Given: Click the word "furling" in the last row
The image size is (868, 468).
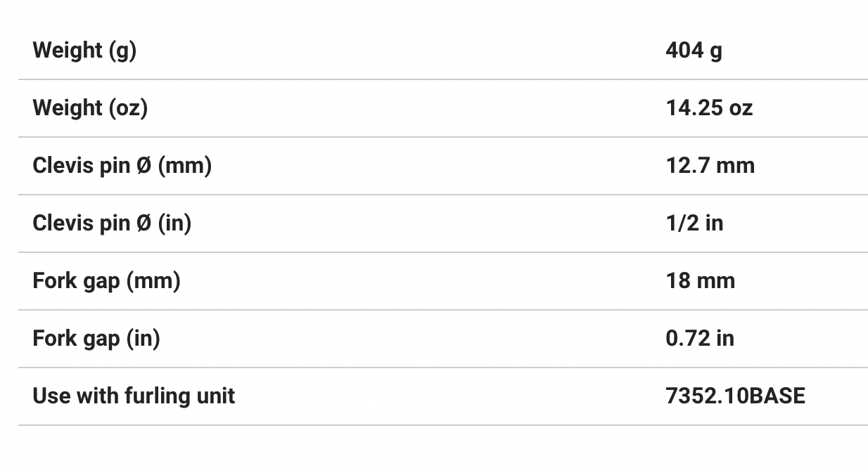Looking at the screenshot, I should [x=155, y=396].
